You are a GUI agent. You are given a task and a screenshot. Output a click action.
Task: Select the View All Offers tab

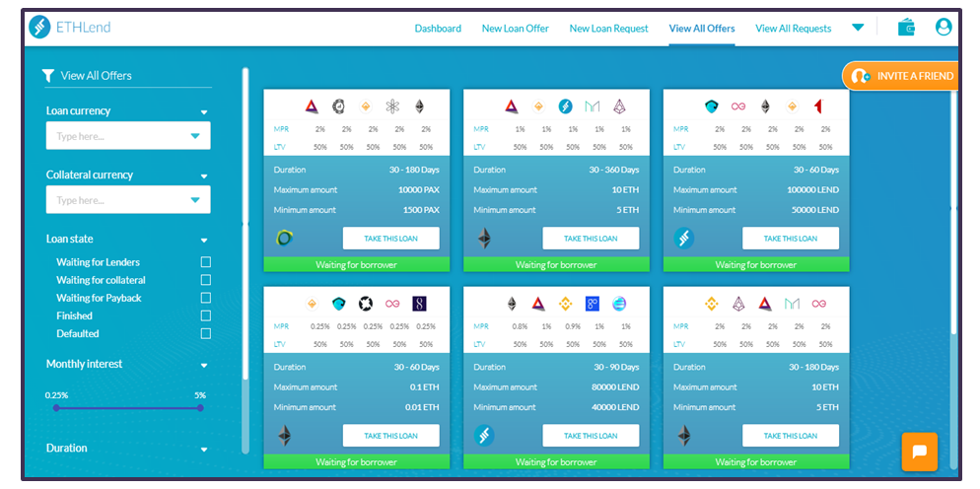pyautogui.click(x=702, y=29)
